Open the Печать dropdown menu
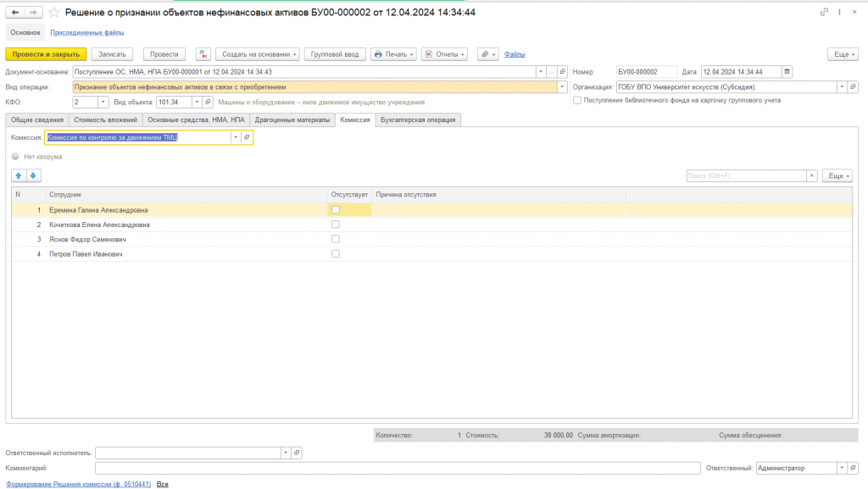The height and width of the screenshot is (489, 868). 393,54
